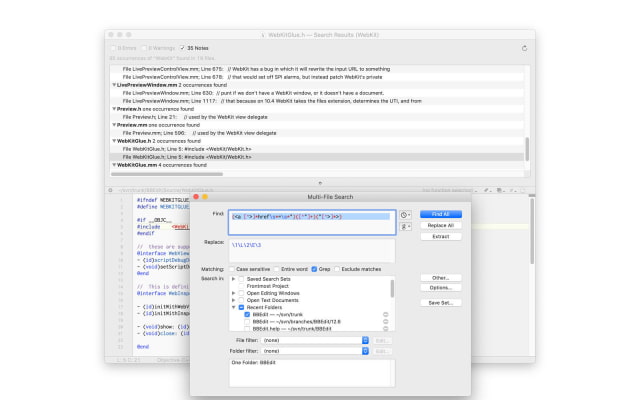This screenshot has height=400, width=640.
Task: Collapse the Recent Folders tree item
Action: (233, 307)
